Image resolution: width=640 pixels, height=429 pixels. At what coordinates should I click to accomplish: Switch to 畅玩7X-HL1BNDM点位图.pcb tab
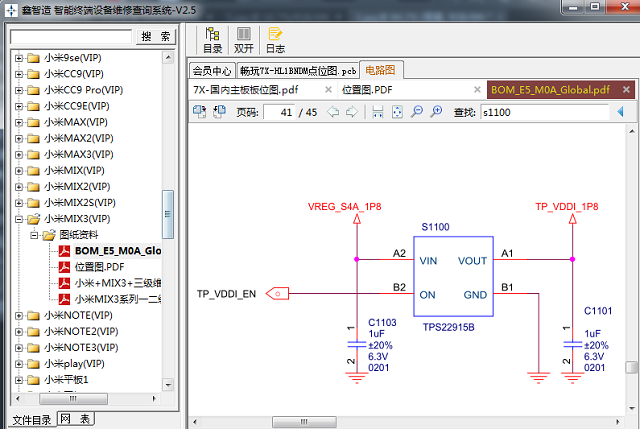(x=298, y=71)
